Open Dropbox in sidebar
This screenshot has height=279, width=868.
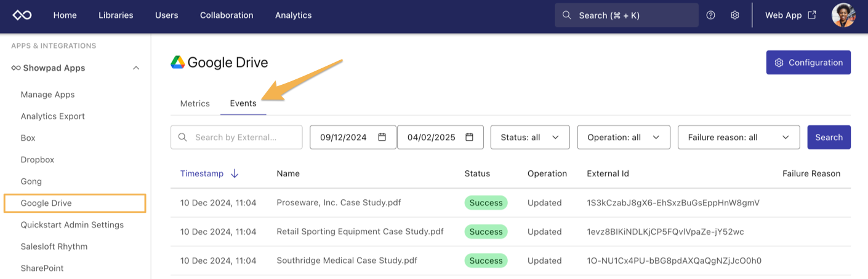[38, 159]
